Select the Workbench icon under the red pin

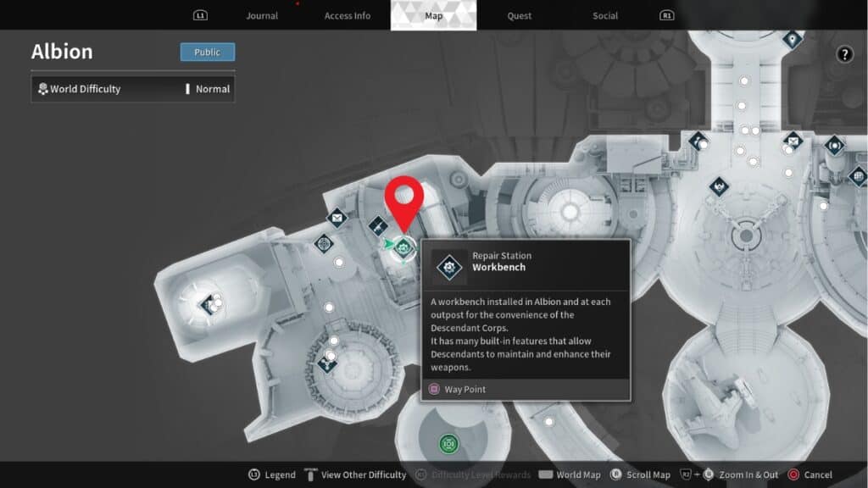[x=403, y=247]
